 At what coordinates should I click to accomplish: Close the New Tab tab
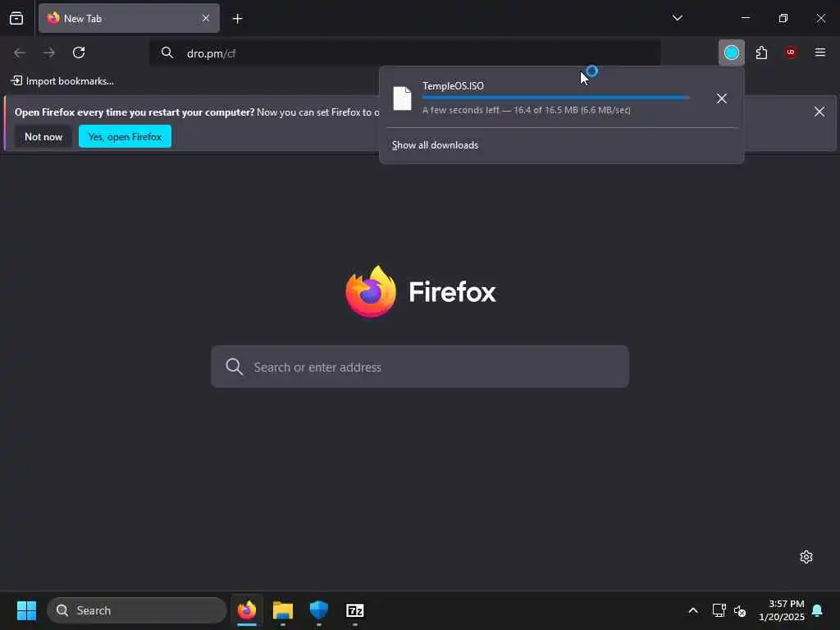pyautogui.click(x=206, y=18)
